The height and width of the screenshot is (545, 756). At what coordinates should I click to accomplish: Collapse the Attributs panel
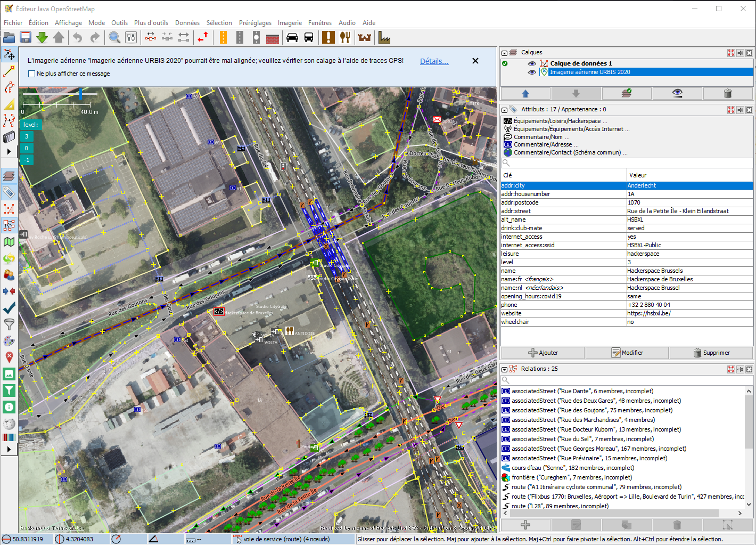click(x=505, y=110)
